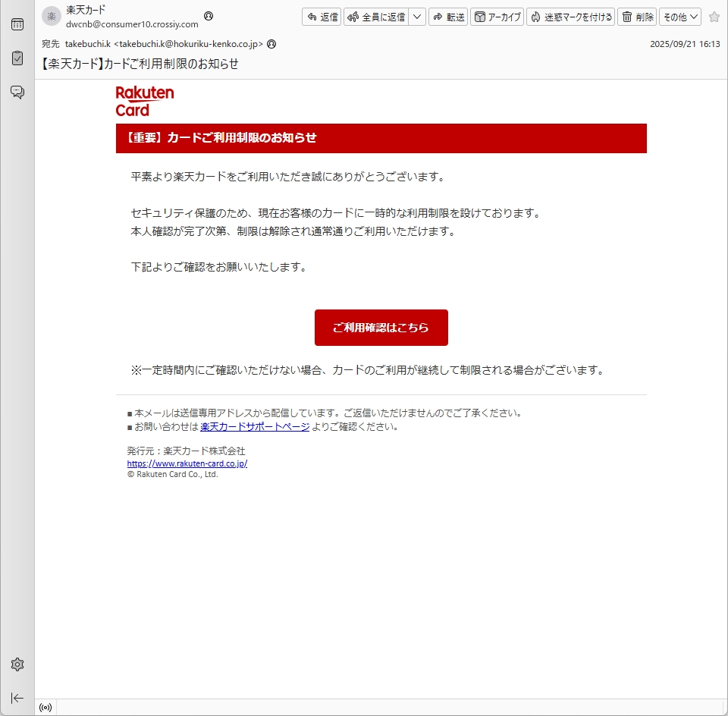Click the sender's contact icon beside address
728x716 pixels.
coord(209,16)
